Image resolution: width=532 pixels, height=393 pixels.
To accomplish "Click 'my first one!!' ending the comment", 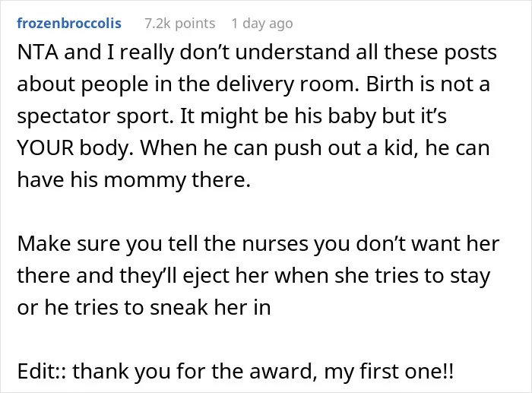I will click(388, 372).
